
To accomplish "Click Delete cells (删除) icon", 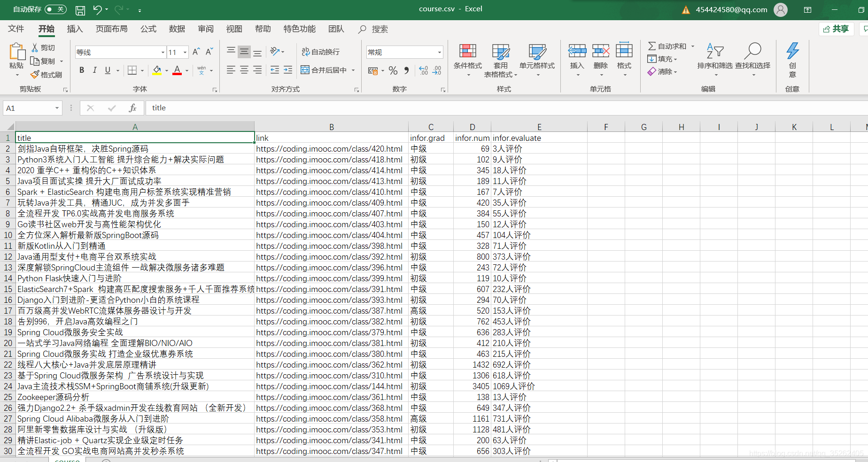I will tap(601, 51).
